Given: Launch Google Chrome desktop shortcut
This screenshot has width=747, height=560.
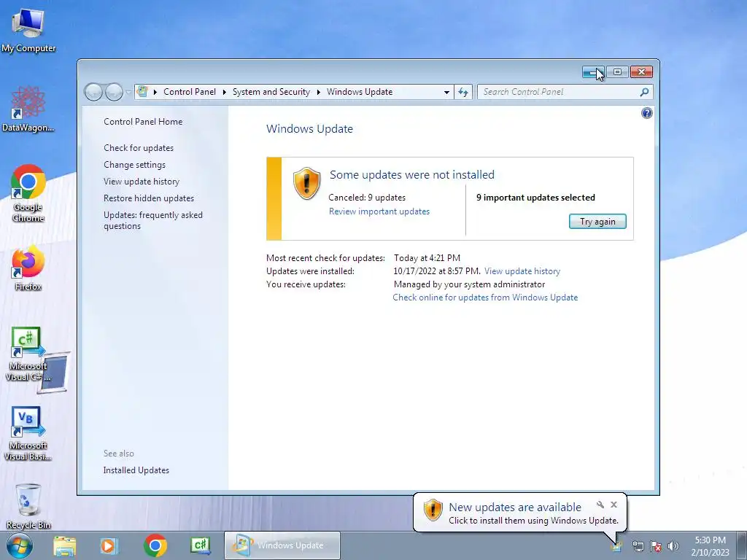Looking at the screenshot, I should (x=28, y=192).
